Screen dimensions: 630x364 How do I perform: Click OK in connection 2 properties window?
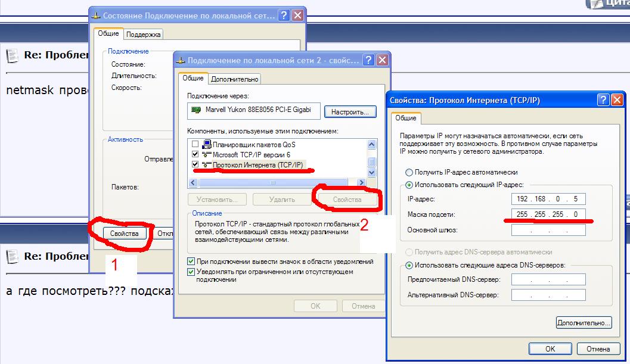[315, 306]
